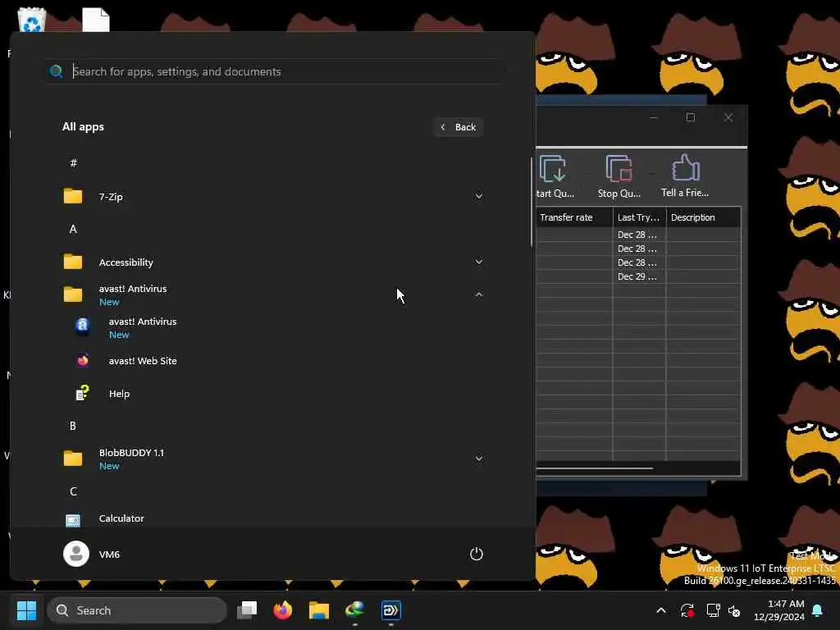Open the last pinned taskbar app with arrow icon
840x630 pixels.
[390, 610]
